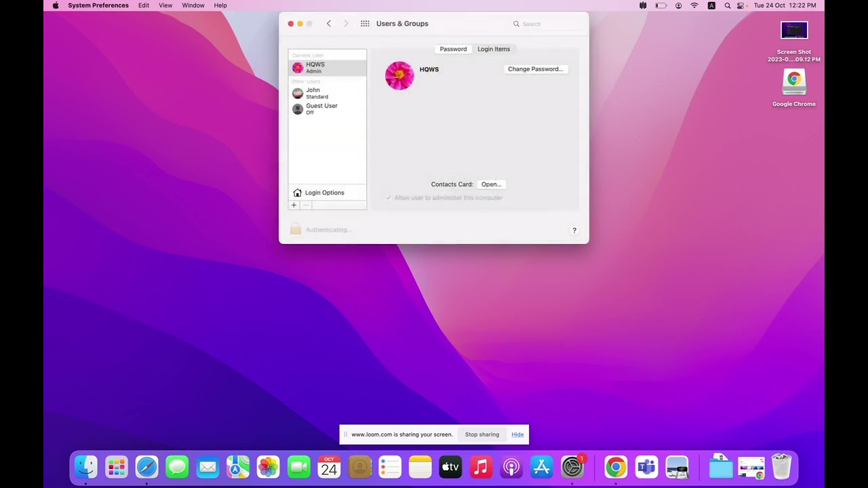Launch Apple TV from the Dock

[450, 467]
